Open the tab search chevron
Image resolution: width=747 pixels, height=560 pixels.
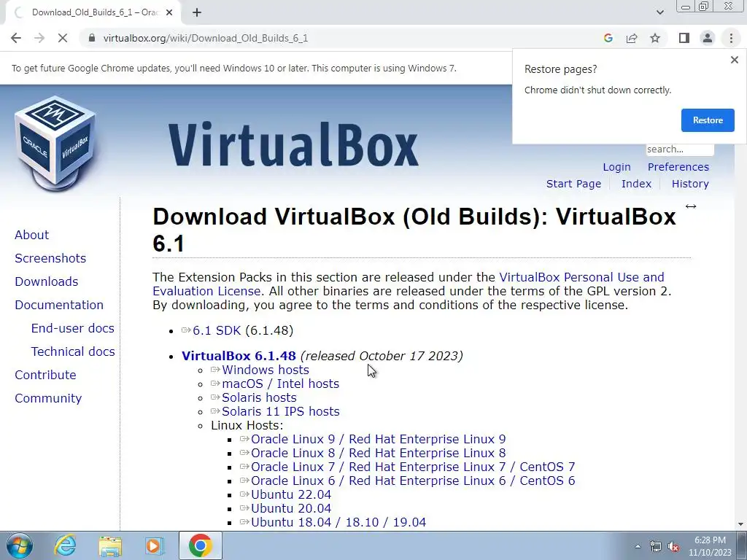(659, 12)
